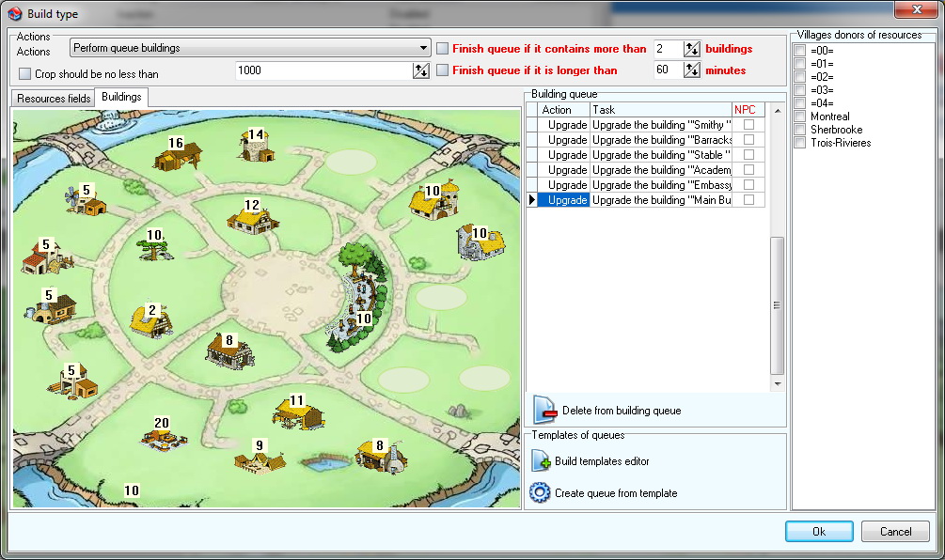This screenshot has width=945, height=560.
Task: Click the level 20 building icon
Action: tap(163, 435)
